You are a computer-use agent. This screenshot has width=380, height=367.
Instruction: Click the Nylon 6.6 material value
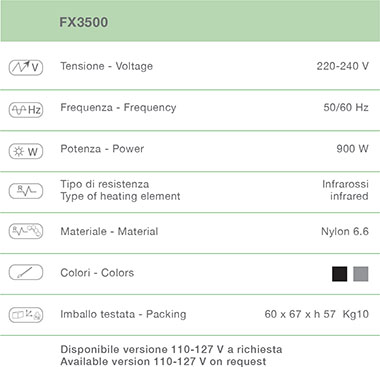point(345,231)
